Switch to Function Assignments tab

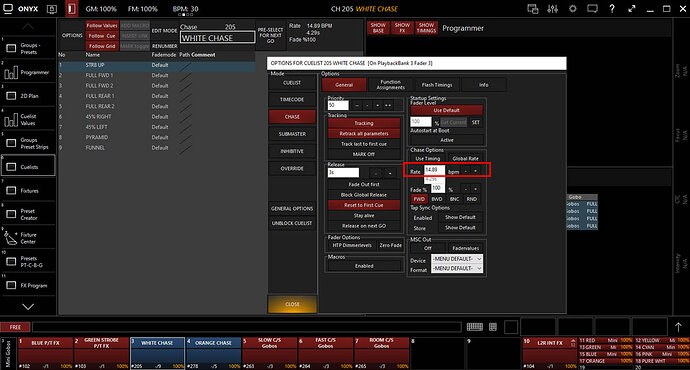pyautogui.click(x=390, y=85)
